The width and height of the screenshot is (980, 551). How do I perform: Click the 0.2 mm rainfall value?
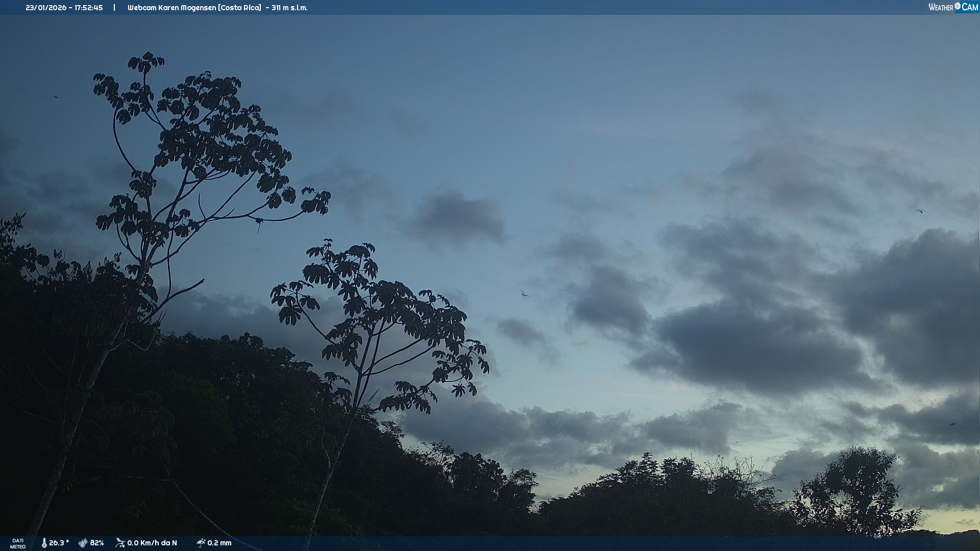click(219, 543)
